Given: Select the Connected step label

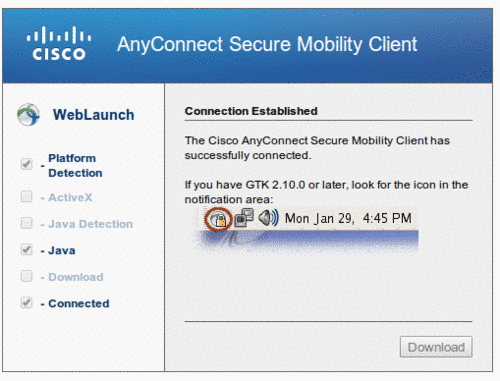Looking at the screenshot, I should [79, 303].
